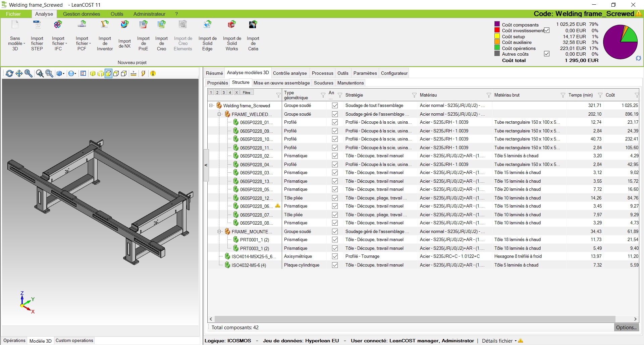
Task: Click the pan/move view tool icon
Action: coord(19,73)
